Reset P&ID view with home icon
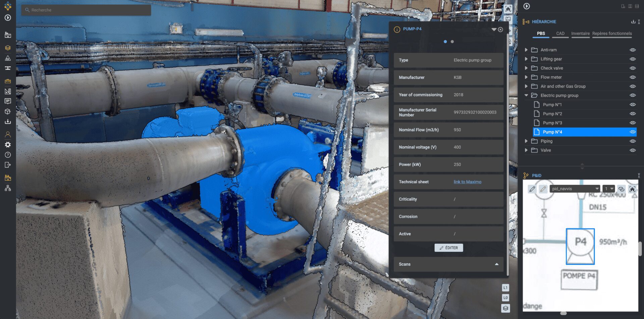Viewport: 644px width, 319px height. (632, 189)
